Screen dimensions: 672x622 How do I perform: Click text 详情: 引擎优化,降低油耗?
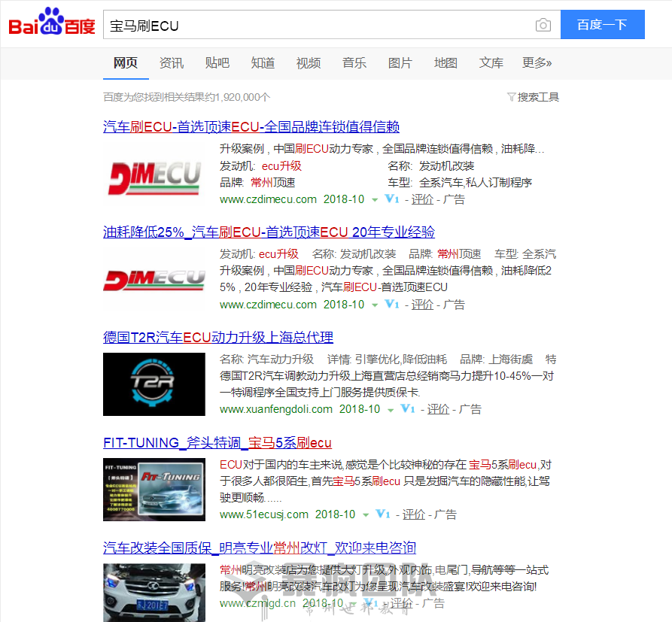387,359
